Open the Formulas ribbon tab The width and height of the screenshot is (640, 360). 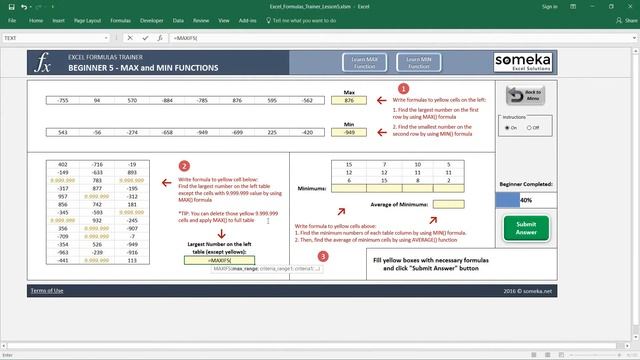tap(120, 20)
